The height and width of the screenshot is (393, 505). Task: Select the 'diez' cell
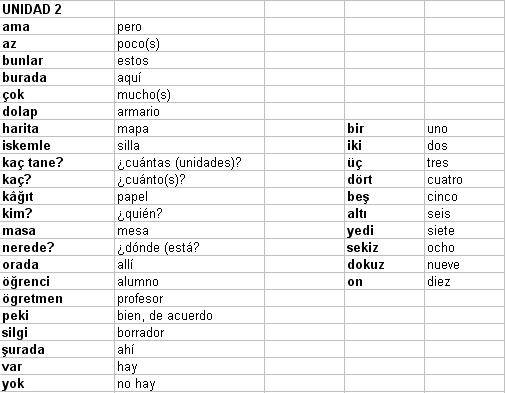point(464,281)
